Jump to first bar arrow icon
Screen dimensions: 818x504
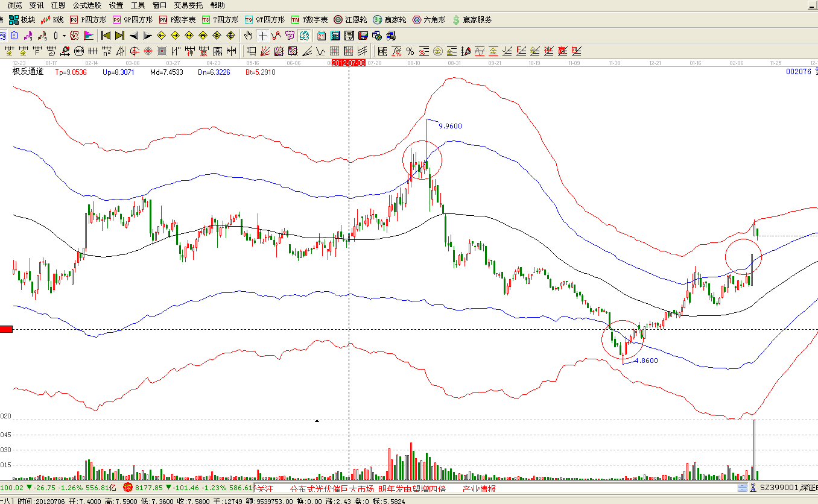106,36
